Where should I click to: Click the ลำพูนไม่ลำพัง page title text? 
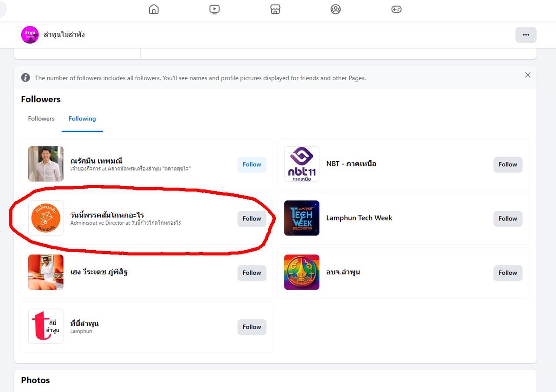click(64, 35)
